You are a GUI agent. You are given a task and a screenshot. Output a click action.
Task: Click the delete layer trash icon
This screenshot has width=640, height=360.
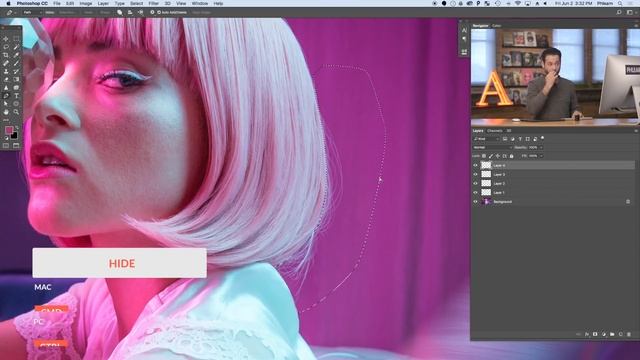pos(629,334)
